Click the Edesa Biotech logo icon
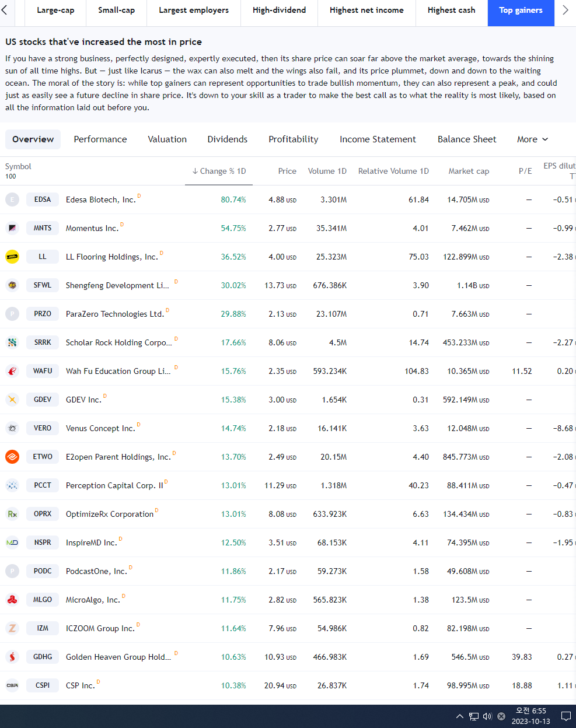Screen dimensions: 576x728 point(12,199)
